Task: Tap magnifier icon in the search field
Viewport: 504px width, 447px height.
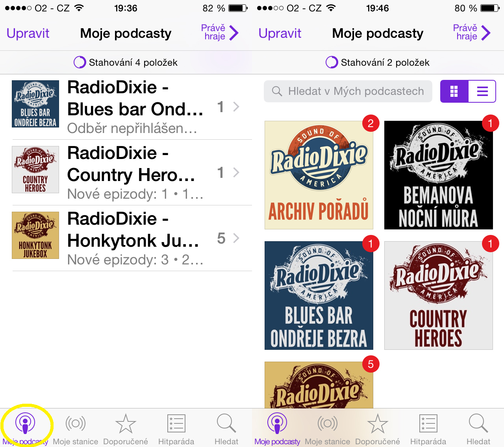Action: [x=277, y=91]
